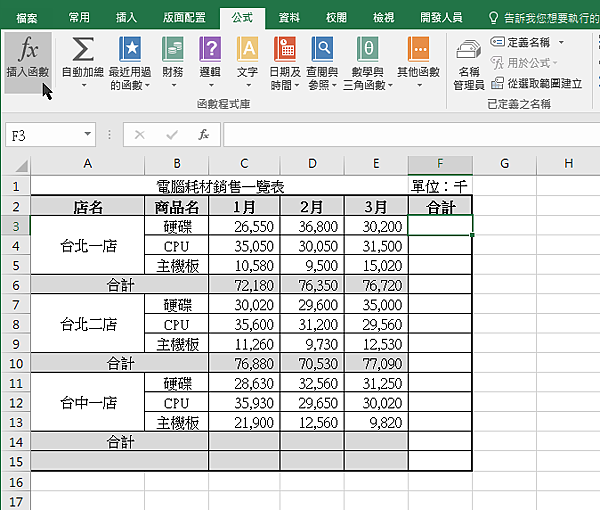Image resolution: width=600 pixels, height=510 pixels.
Task: Expand the 定義名稱 dropdown arrow
Action: pos(561,42)
